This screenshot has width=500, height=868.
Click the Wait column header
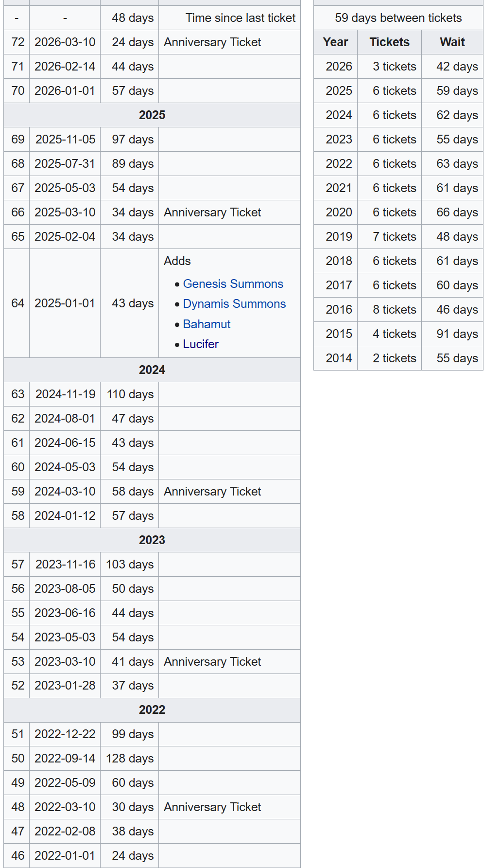pos(452,42)
